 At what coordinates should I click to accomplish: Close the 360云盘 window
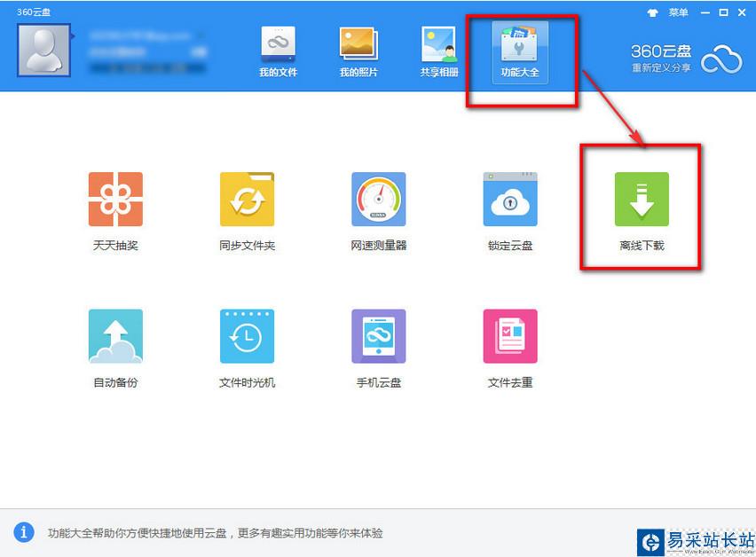tap(742, 12)
